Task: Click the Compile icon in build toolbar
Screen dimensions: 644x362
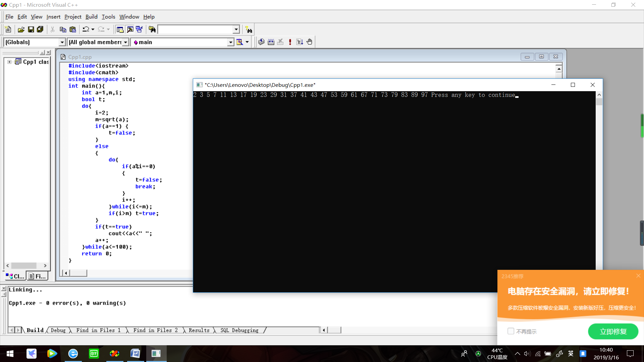Action: point(261,42)
